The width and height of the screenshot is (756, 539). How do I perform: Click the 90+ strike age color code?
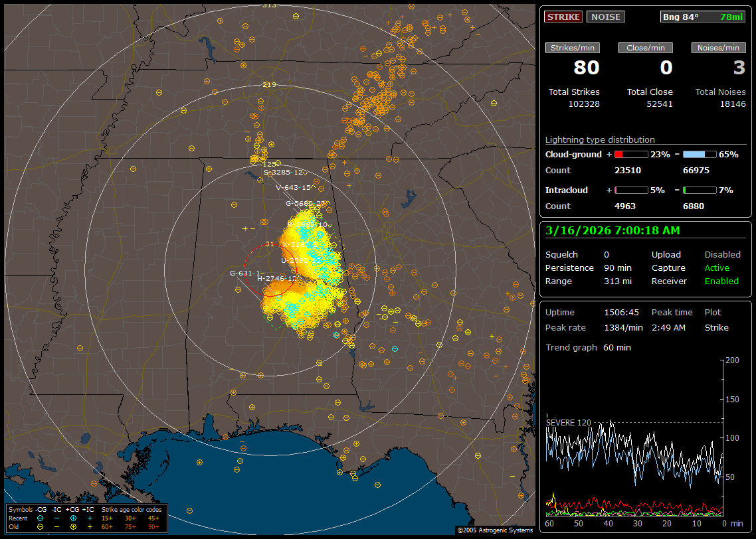coord(153,526)
